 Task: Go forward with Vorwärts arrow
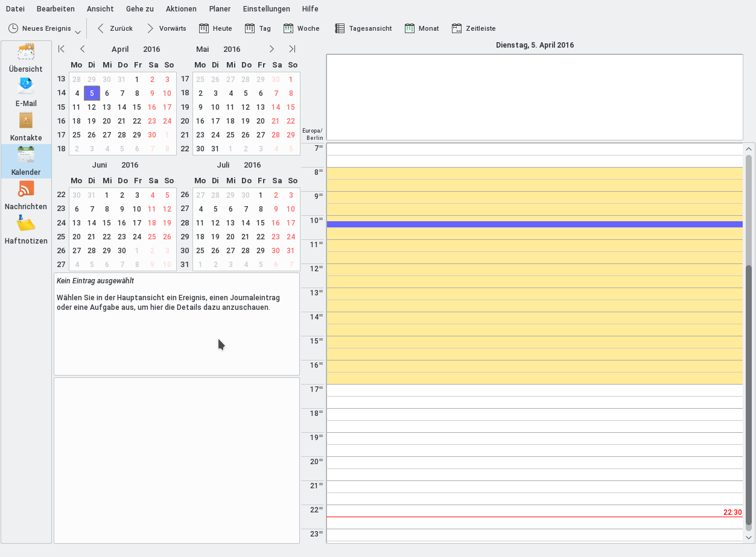(x=166, y=28)
